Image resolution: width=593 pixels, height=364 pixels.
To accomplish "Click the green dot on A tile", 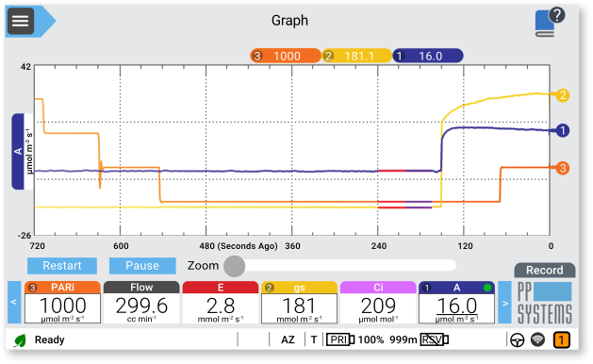I will [x=487, y=288].
